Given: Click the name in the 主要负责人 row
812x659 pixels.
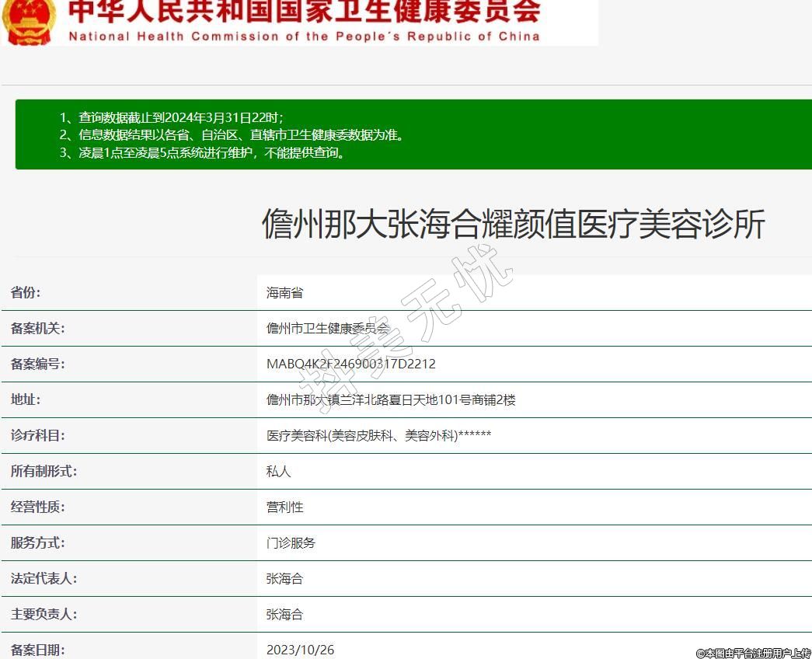Looking at the screenshot, I should (x=284, y=615).
